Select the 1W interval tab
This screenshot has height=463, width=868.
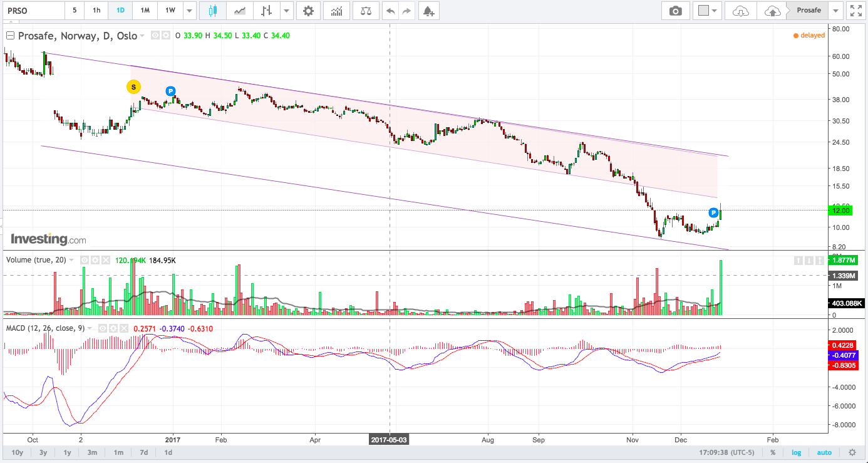coord(170,11)
